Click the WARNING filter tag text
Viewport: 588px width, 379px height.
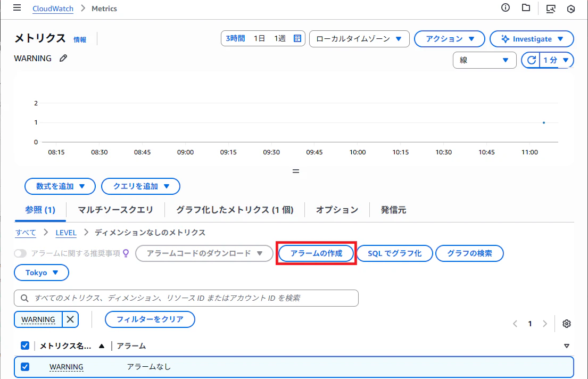click(38, 319)
